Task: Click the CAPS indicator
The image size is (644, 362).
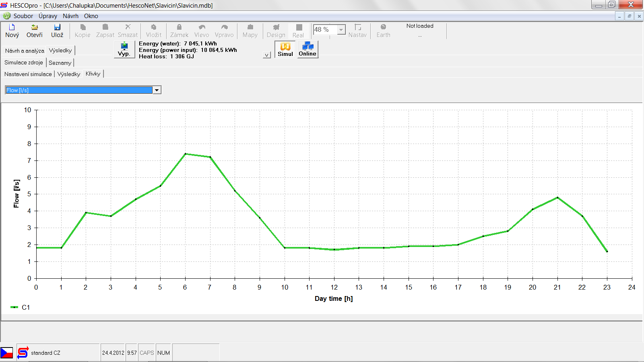Action: [147, 353]
